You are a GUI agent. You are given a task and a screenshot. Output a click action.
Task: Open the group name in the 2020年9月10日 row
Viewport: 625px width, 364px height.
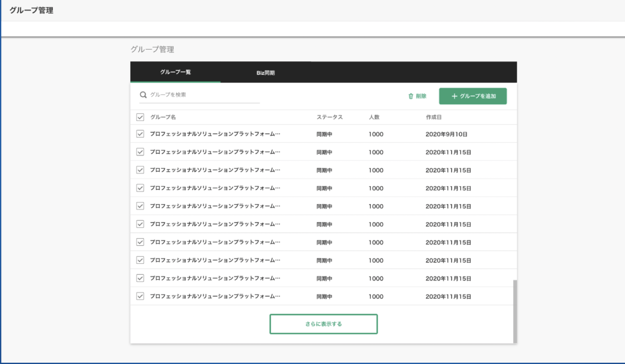[x=215, y=134]
